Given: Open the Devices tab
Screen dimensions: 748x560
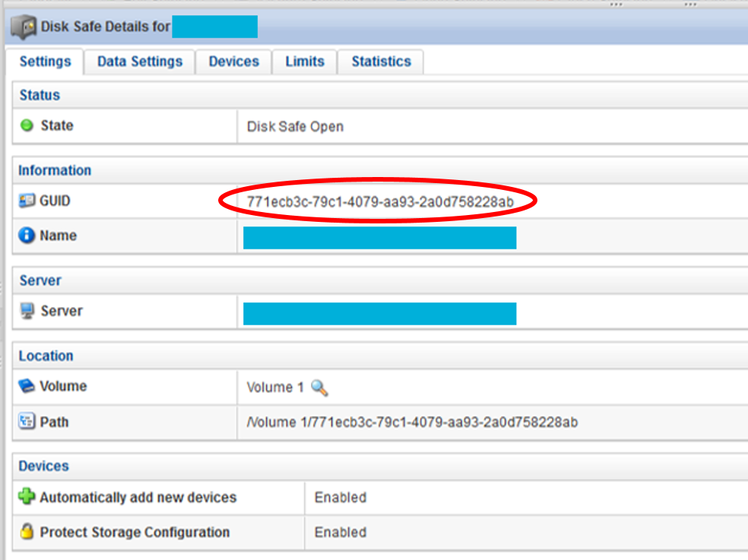Looking at the screenshot, I should 234,62.
